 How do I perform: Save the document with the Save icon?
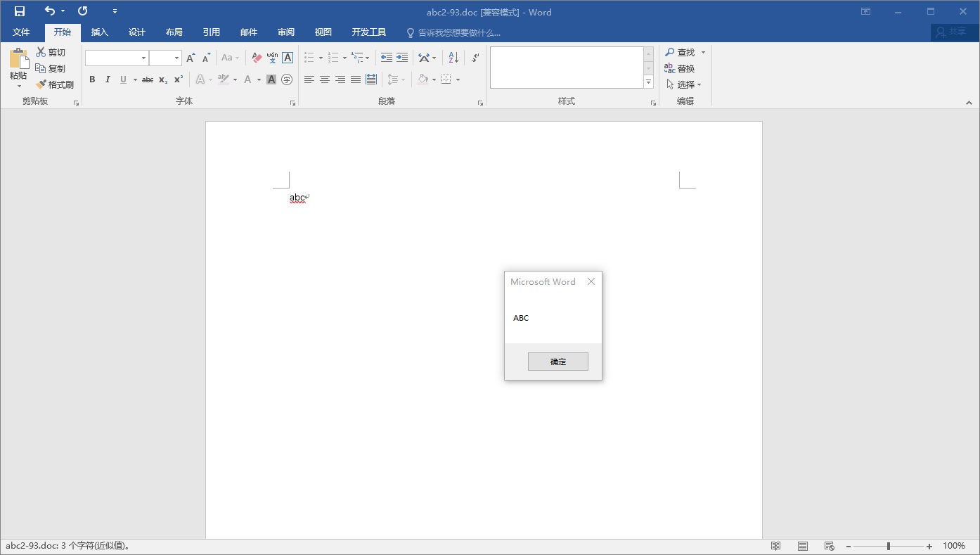(20, 11)
